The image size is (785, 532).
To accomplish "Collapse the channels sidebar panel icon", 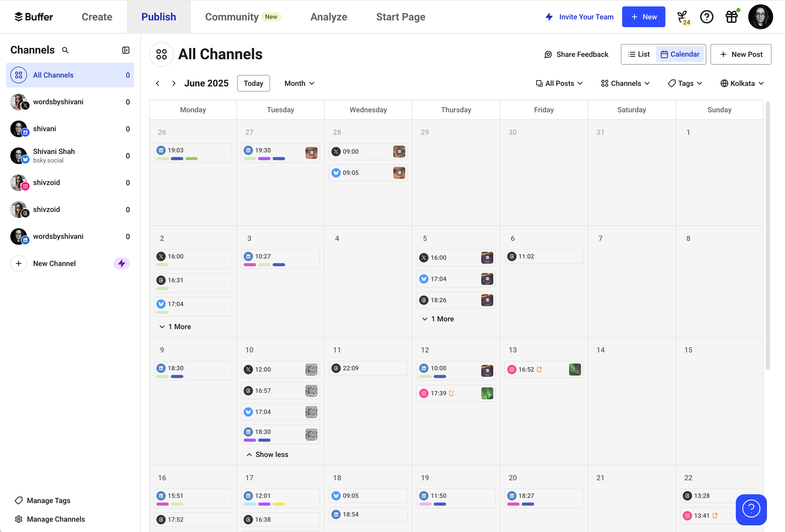I will [x=126, y=50].
